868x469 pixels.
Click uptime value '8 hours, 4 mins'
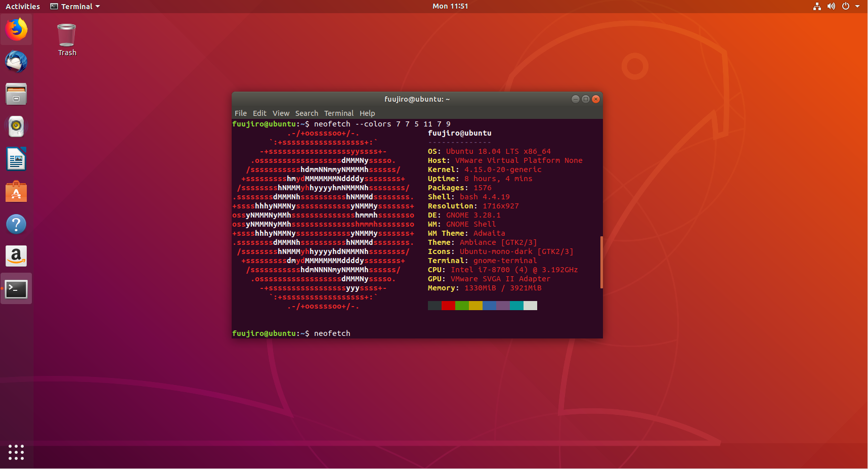point(498,179)
